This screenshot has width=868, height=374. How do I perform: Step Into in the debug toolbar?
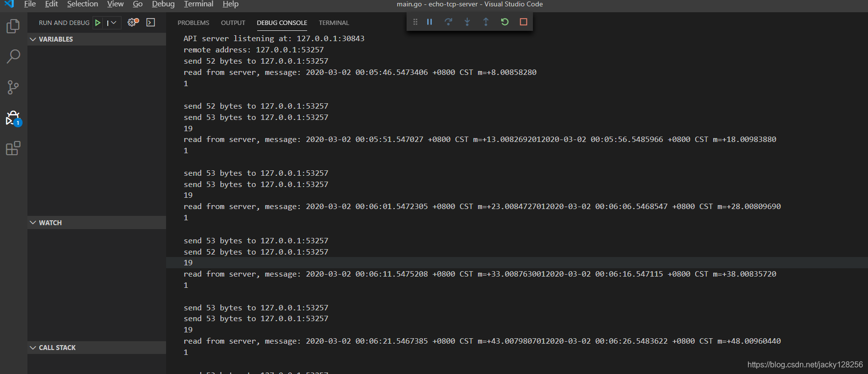click(467, 22)
